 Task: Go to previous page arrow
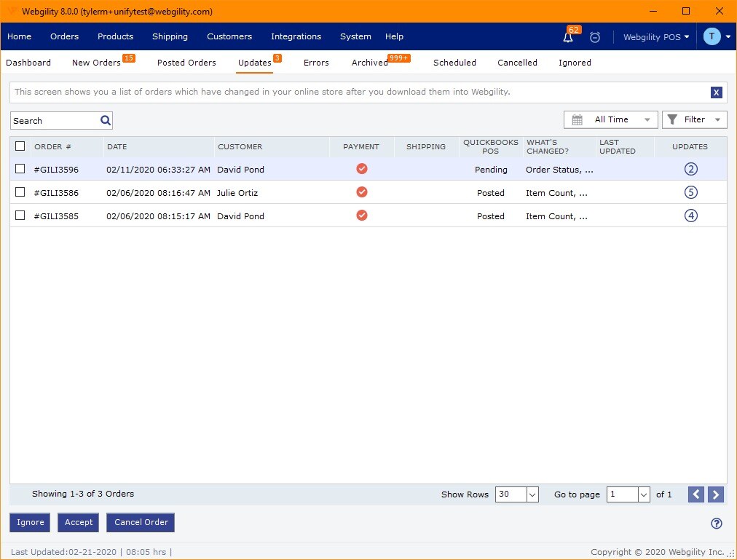(695, 494)
